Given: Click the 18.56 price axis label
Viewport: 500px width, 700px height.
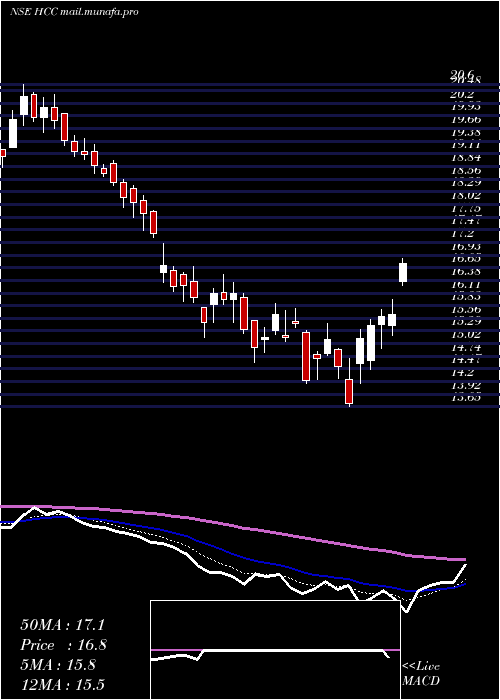Looking at the screenshot, I should point(466,171).
